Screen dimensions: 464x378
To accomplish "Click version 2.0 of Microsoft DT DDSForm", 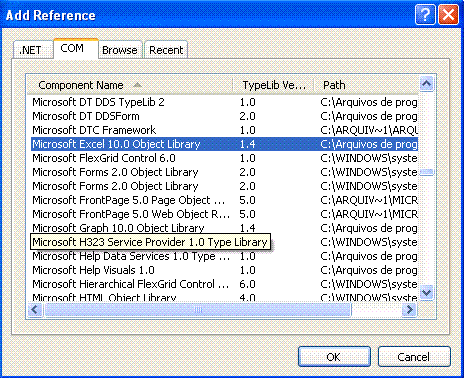I will [x=247, y=116].
